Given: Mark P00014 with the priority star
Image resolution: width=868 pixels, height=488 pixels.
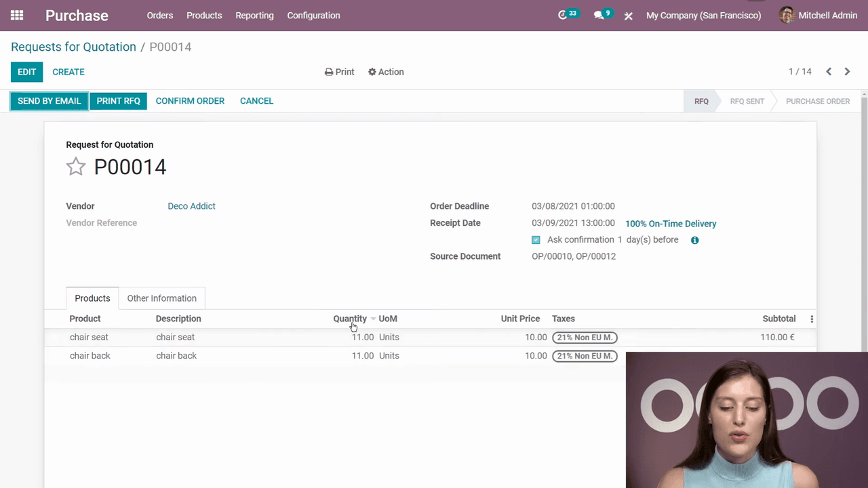Looking at the screenshot, I should coord(76,167).
